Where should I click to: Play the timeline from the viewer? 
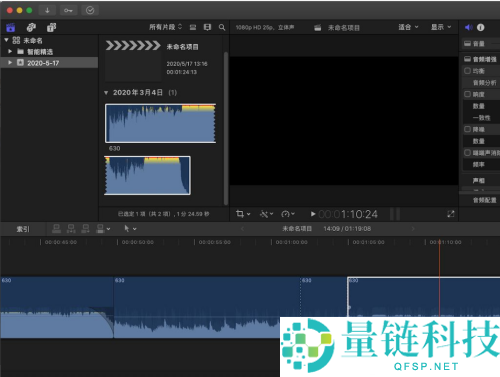coord(313,214)
